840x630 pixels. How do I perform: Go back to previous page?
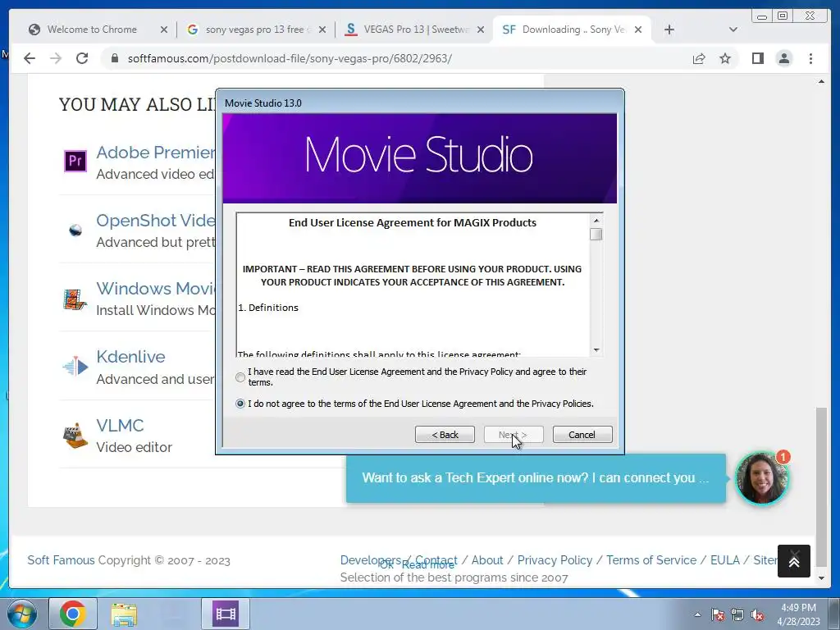pyautogui.click(x=30, y=58)
